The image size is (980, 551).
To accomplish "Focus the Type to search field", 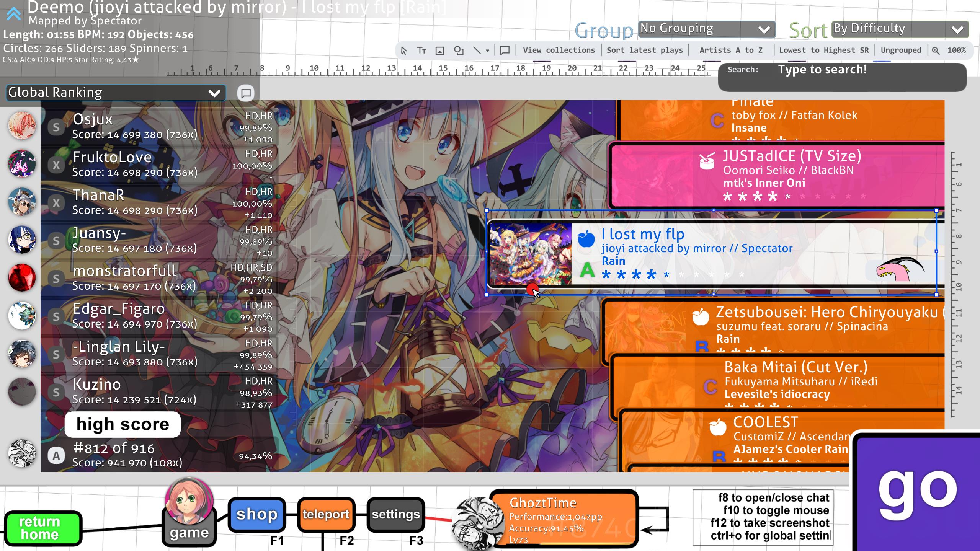I will (x=842, y=77).
